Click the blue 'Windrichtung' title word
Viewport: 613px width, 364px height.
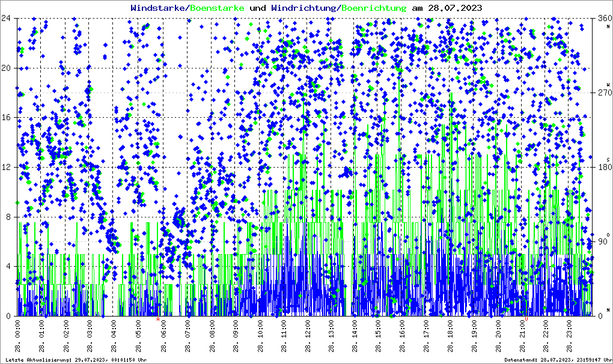[x=303, y=8]
